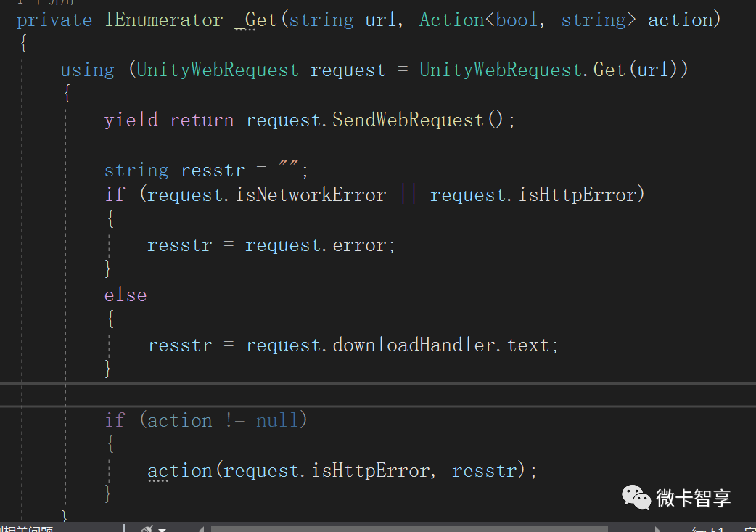Image resolution: width=756 pixels, height=532 pixels.
Task: Click the SendWebRequest method call
Action: (408, 119)
